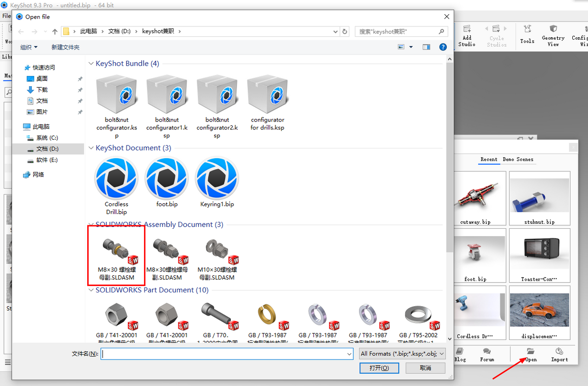Image resolution: width=588 pixels, height=386 pixels.
Task: Toggle the preview pane in the file dialog
Action: pyautogui.click(x=426, y=47)
